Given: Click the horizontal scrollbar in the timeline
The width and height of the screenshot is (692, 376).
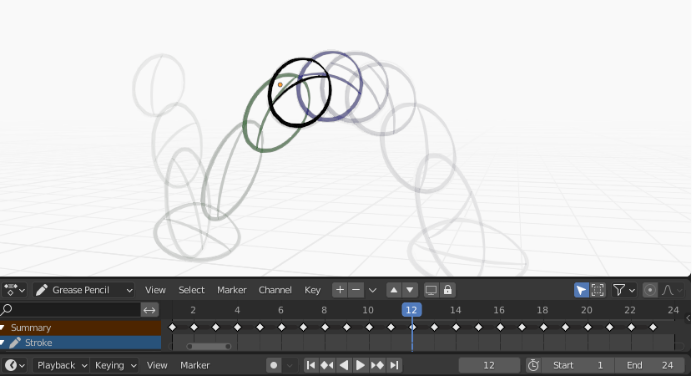Looking at the screenshot, I should click(209, 346).
